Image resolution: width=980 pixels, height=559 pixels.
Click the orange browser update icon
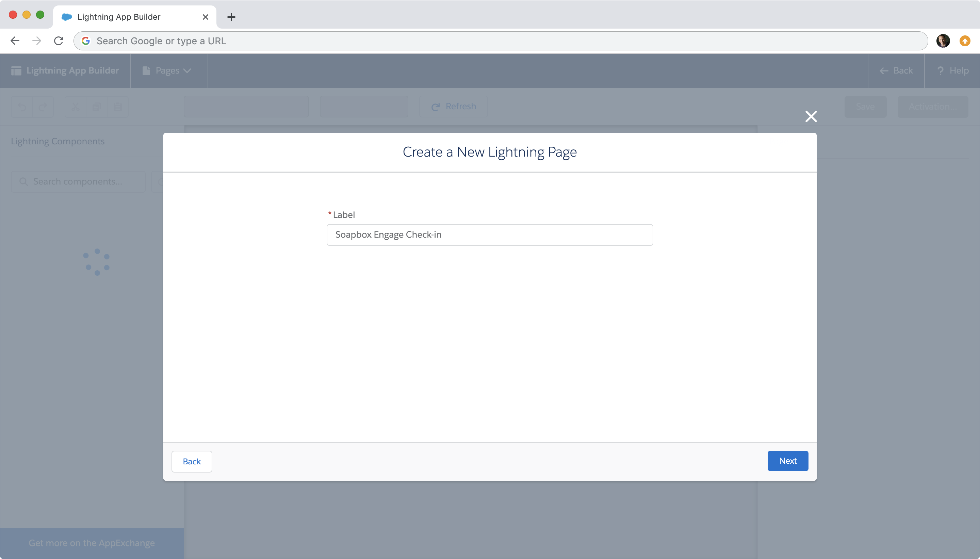[x=965, y=41]
